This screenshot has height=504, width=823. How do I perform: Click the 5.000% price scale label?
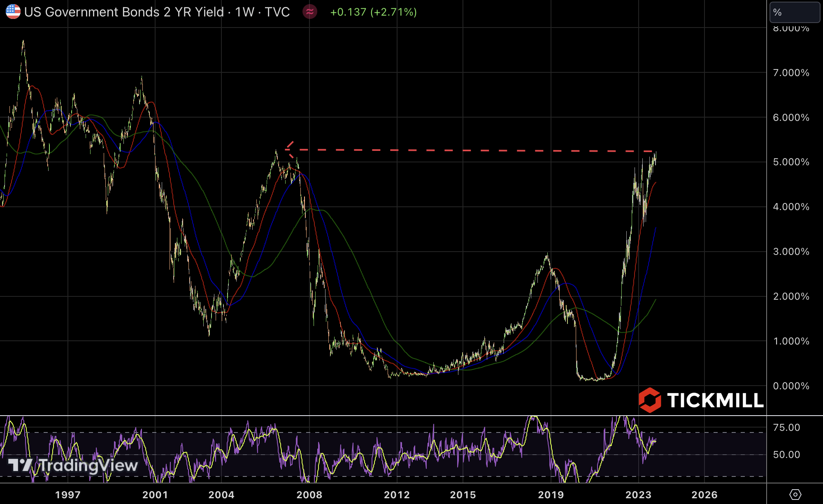click(790, 162)
